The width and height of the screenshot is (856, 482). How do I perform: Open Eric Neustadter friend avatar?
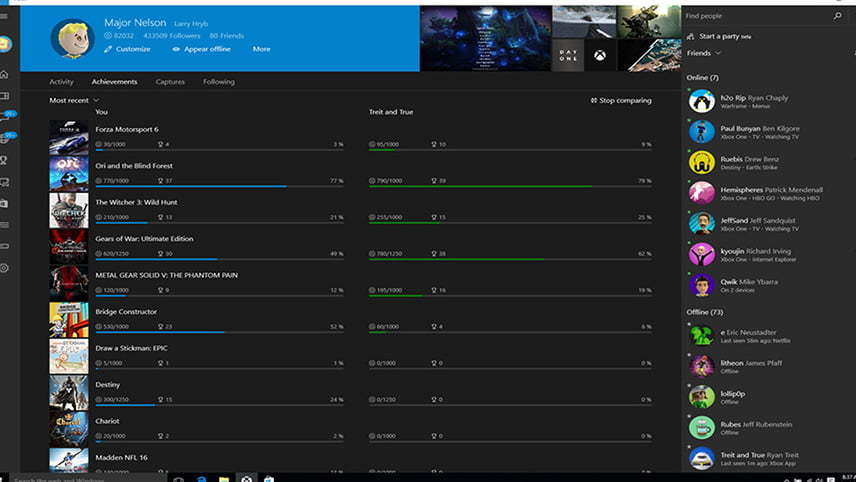[702, 336]
